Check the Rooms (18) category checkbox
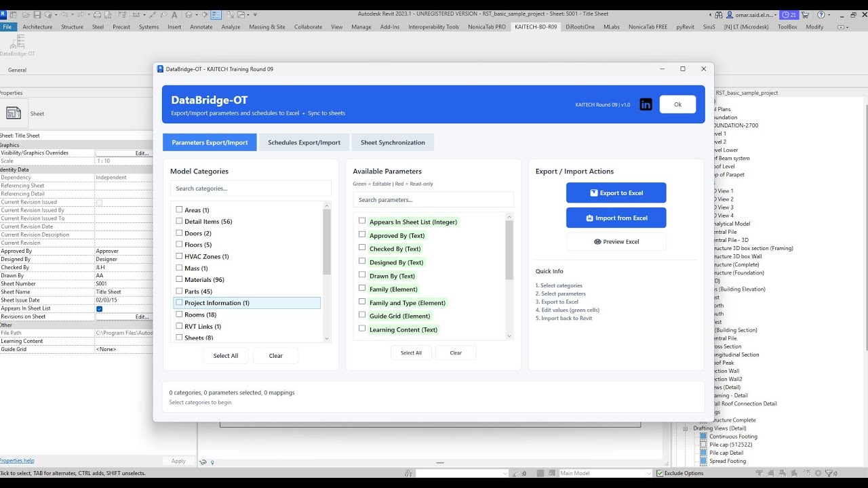The image size is (868, 488). [x=179, y=314]
